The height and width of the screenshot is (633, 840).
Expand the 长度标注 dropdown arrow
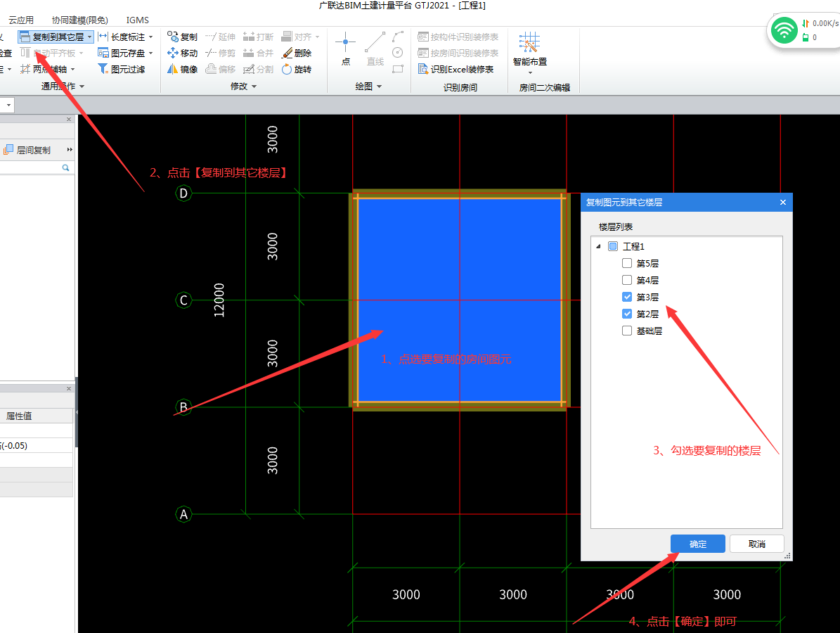[150, 37]
